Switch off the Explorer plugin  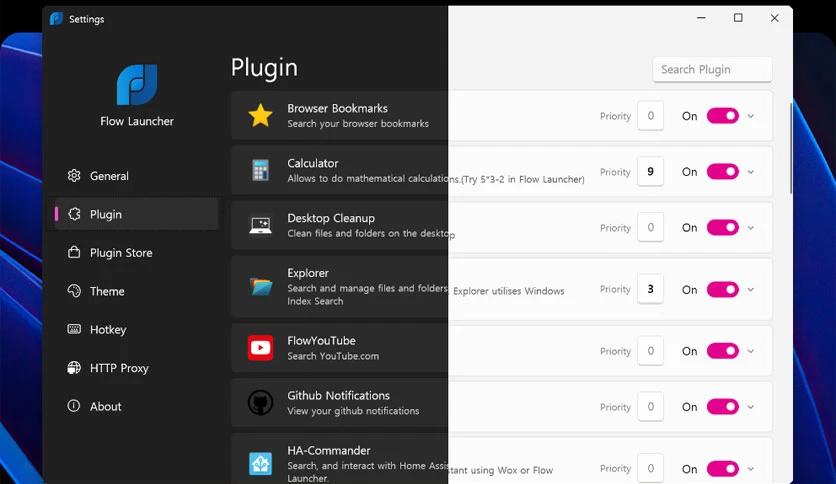click(x=722, y=289)
